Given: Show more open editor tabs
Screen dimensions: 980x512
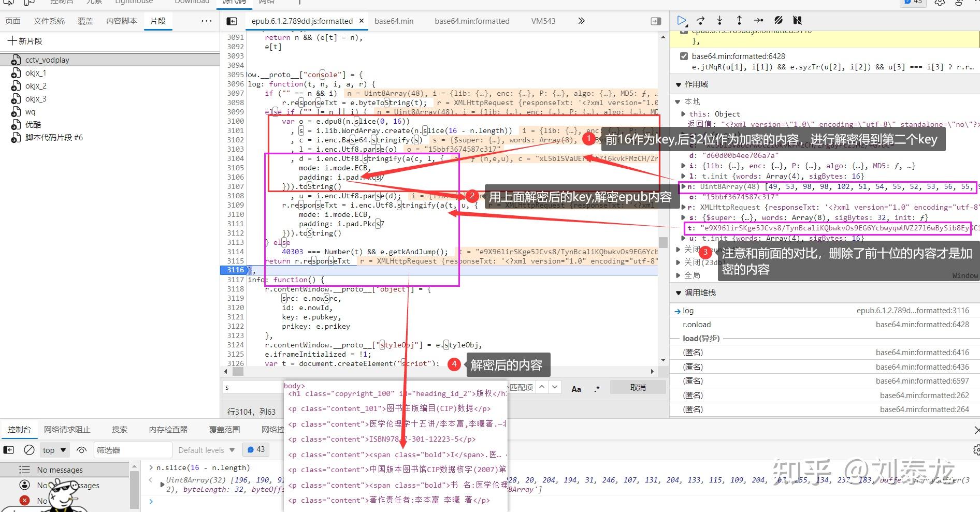Looking at the screenshot, I should click(x=581, y=21).
